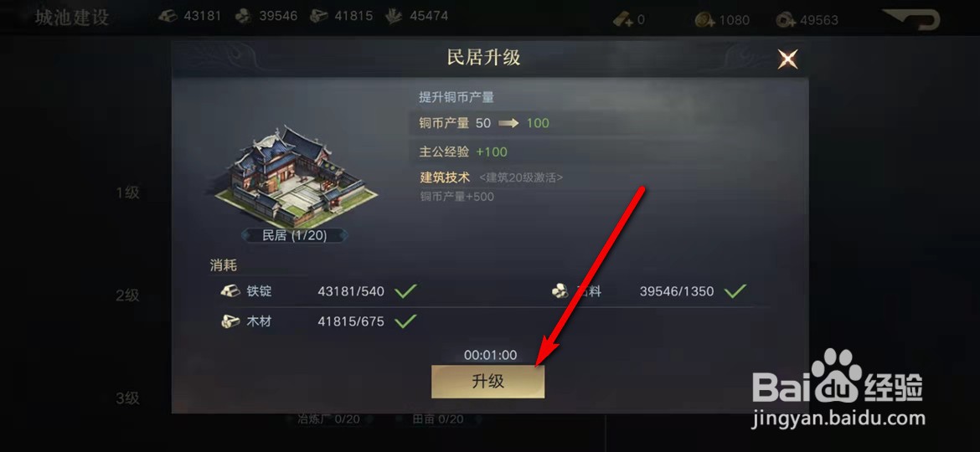Select the 民居 building thumbnail
This screenshot has width=980, height=452.
click(296, 176)
